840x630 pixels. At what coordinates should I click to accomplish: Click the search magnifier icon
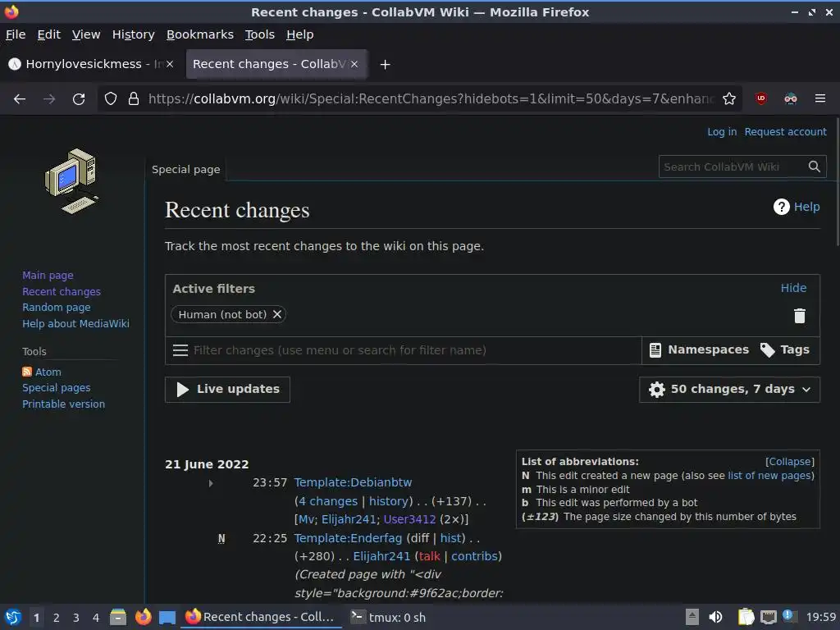click(x=815, y=167)
